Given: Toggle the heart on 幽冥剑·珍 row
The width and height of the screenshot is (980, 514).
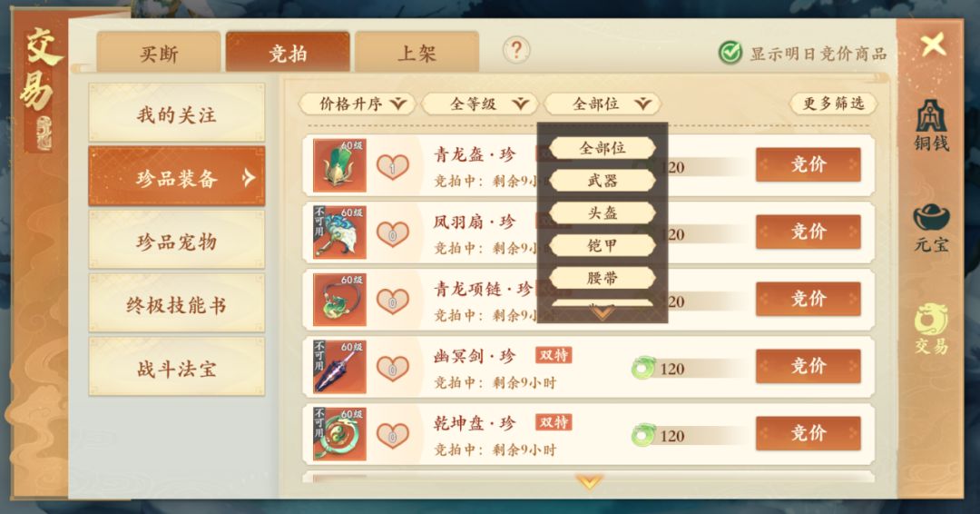Looking at the screenshot, I should coord(393,369).
